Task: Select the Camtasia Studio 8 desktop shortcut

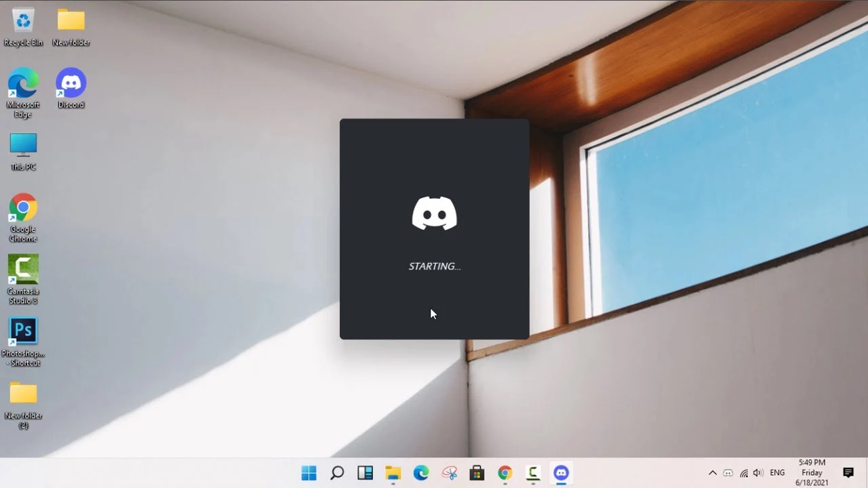Action: 23,279
